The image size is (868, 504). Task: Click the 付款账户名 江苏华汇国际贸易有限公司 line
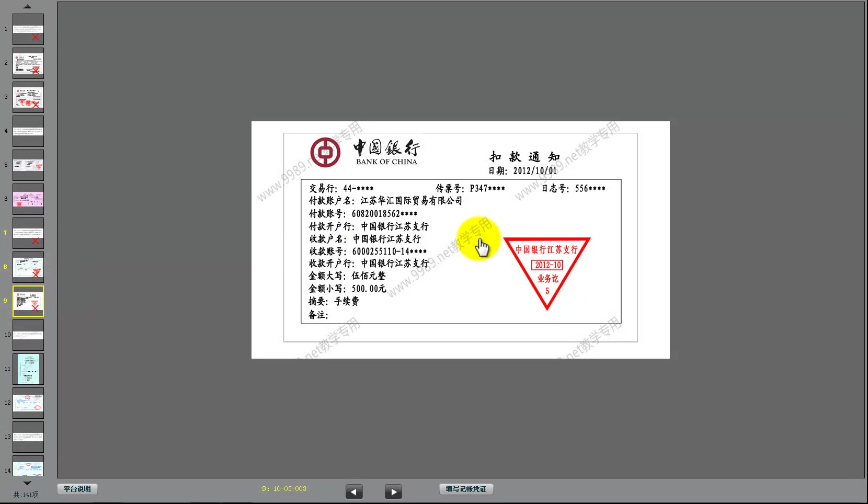(385, 201)
